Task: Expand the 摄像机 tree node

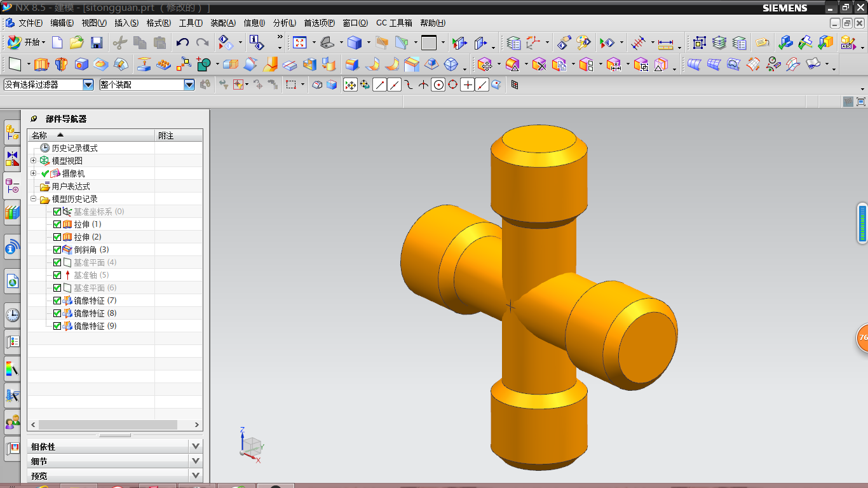Action: [34, 173]
